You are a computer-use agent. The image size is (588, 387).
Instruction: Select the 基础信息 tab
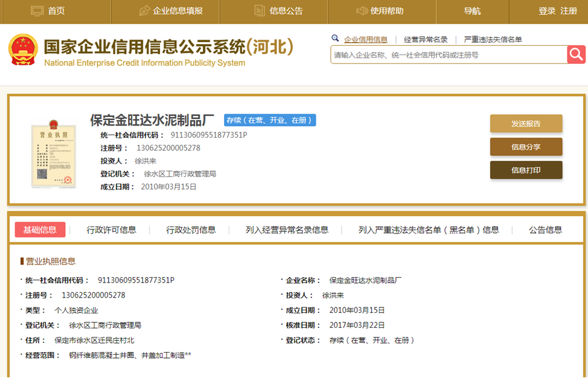pyautogui.click(x=40, y=229)
